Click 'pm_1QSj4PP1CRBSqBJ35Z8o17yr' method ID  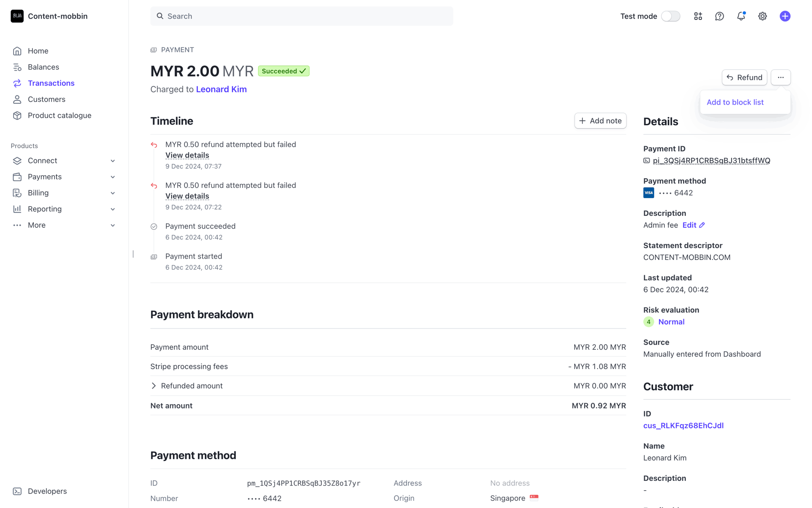click(304, 483)
